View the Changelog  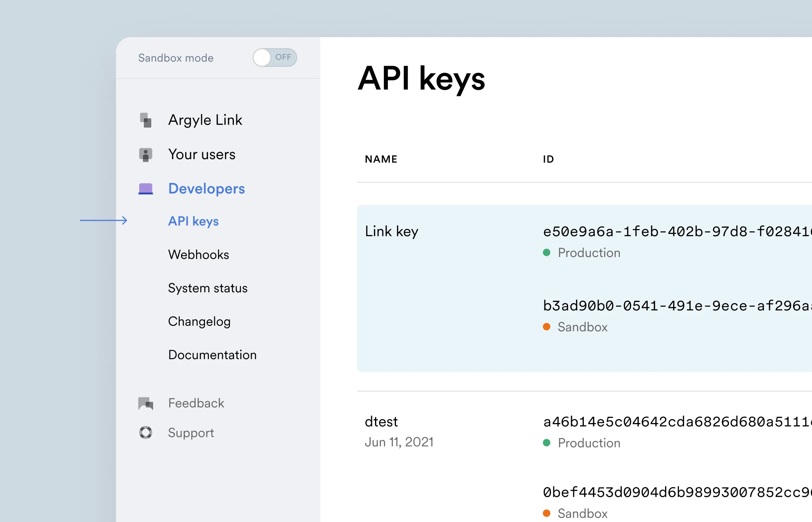(x=199, y=322)
